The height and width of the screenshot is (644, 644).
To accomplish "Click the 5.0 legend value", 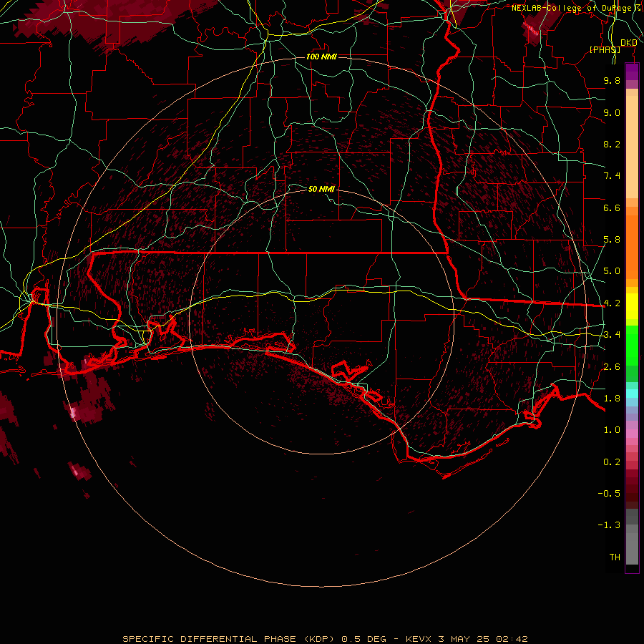I will point(612,271).
